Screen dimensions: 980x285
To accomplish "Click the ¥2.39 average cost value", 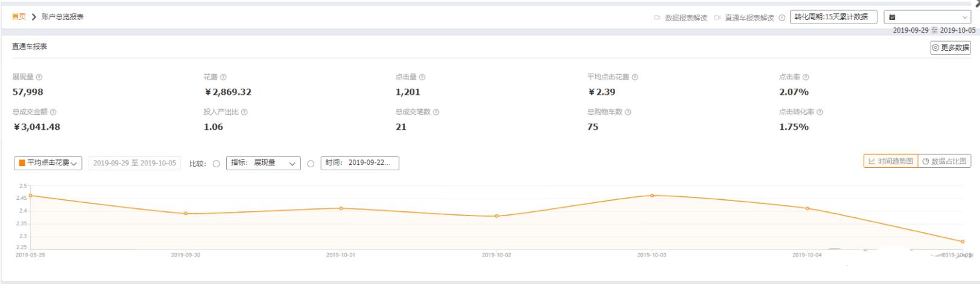I will (x=601, y=92).
